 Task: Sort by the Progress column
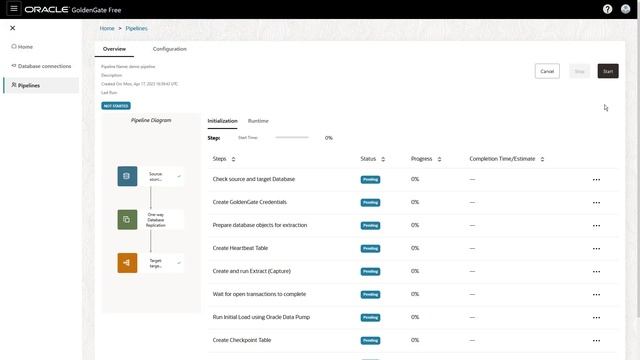click(439, 159)
